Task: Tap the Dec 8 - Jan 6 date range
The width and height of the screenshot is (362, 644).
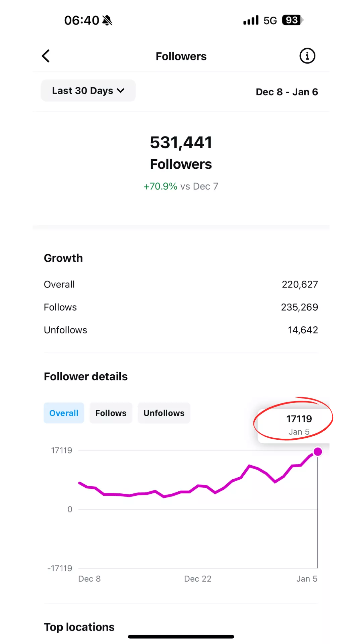Action: click(x=287, y=92)
